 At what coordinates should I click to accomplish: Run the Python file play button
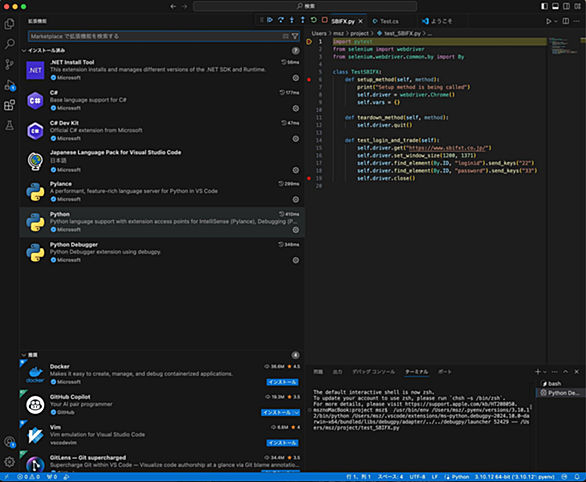pyautogui.click(x=548, y=21)
